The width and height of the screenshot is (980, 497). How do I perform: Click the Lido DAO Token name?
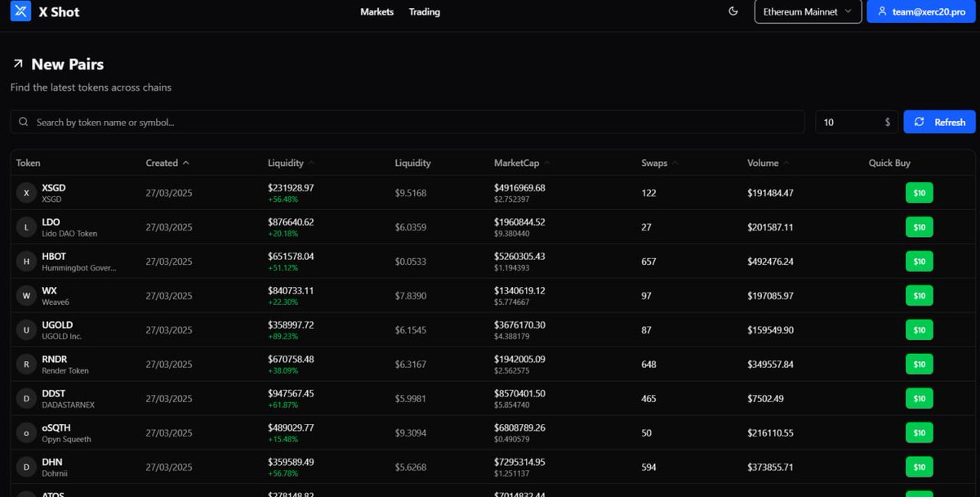tap(69, 234)
